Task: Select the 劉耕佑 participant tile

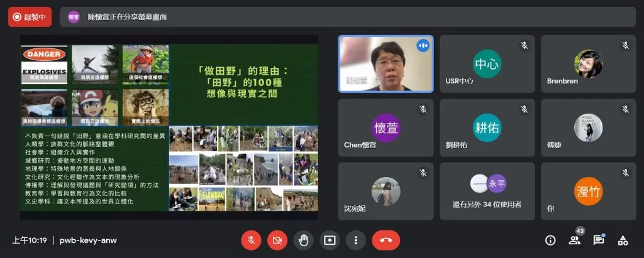Action: tap(487, 127)
